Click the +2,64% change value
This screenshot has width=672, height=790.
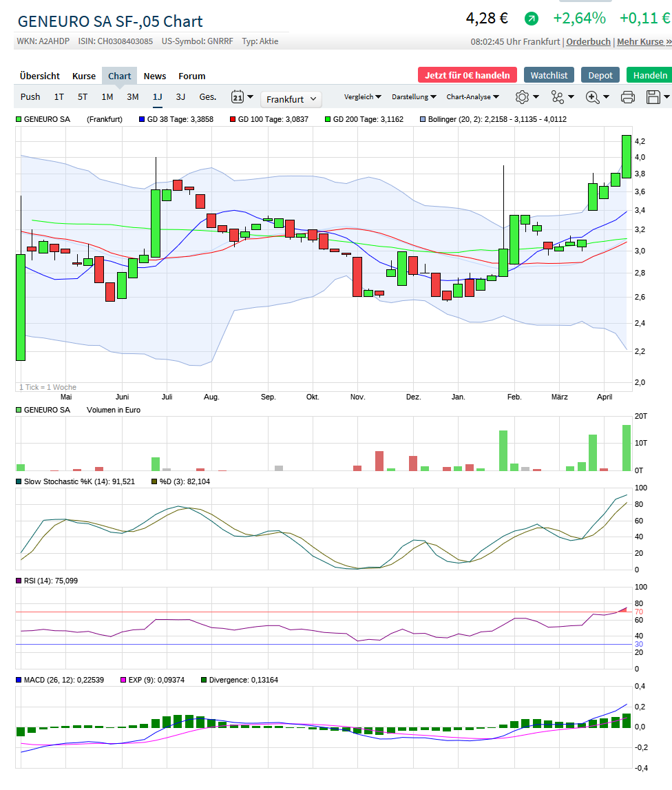(x=579, y=19)
